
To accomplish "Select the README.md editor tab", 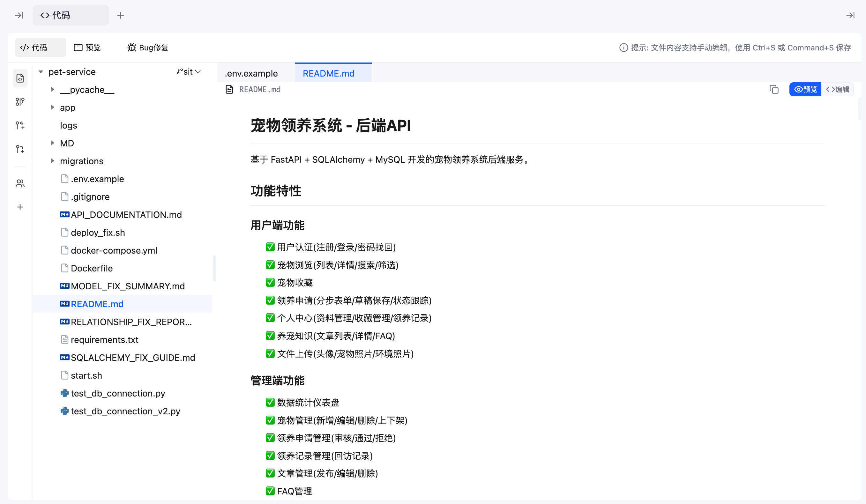I will click(333, 73).
